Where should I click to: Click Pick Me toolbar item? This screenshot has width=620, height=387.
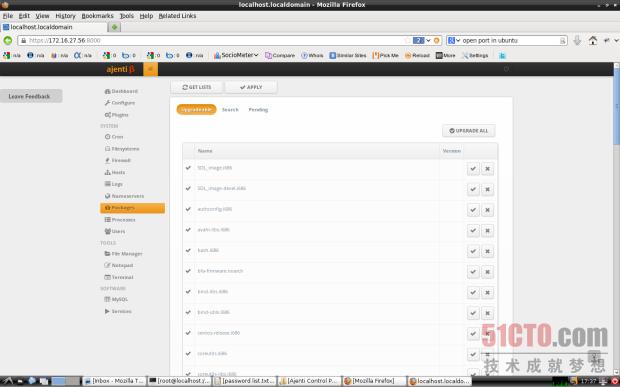coord(386,56)
